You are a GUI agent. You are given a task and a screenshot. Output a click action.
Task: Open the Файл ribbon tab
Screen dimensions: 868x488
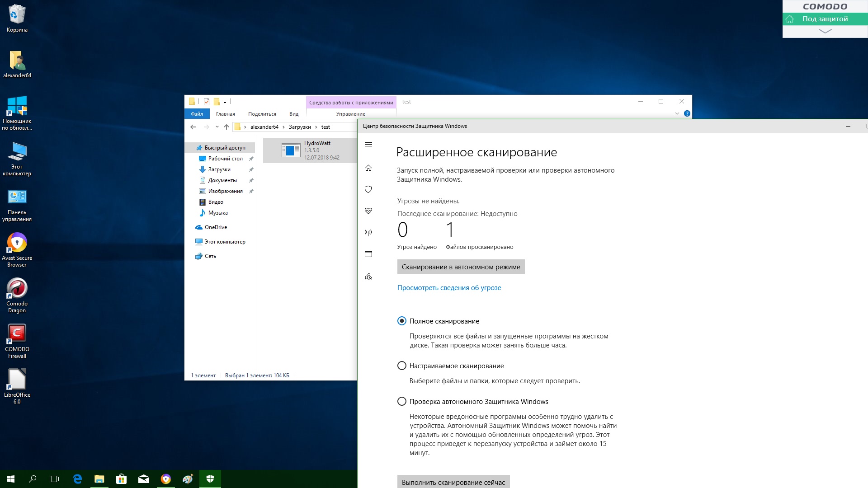point(197,114)
